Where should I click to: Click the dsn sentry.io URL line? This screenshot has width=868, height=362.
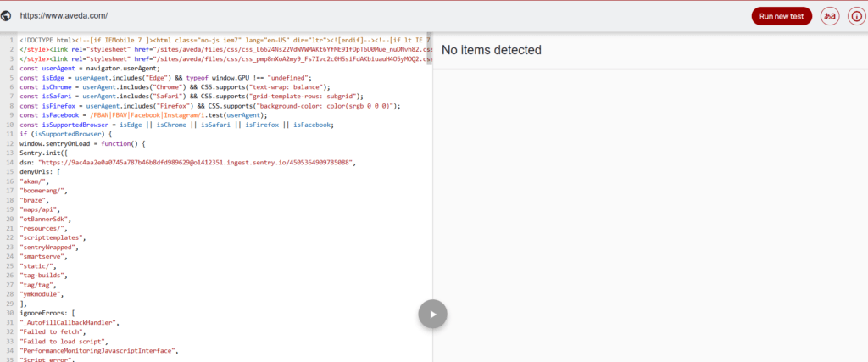[187, 162]
